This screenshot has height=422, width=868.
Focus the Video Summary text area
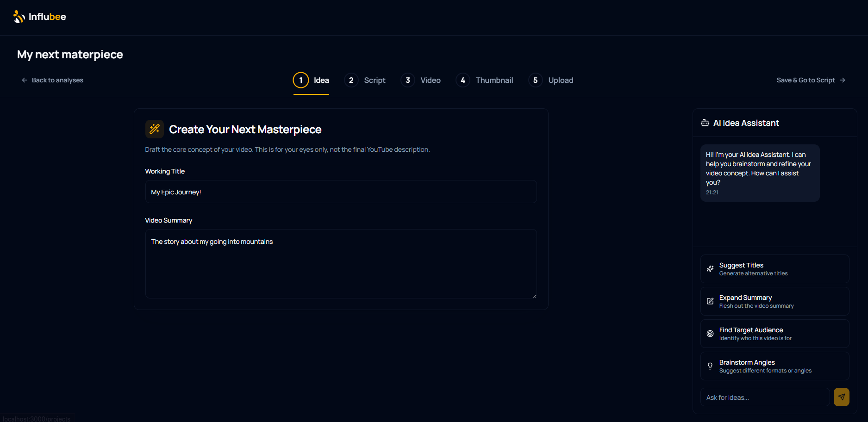(341, 264)
